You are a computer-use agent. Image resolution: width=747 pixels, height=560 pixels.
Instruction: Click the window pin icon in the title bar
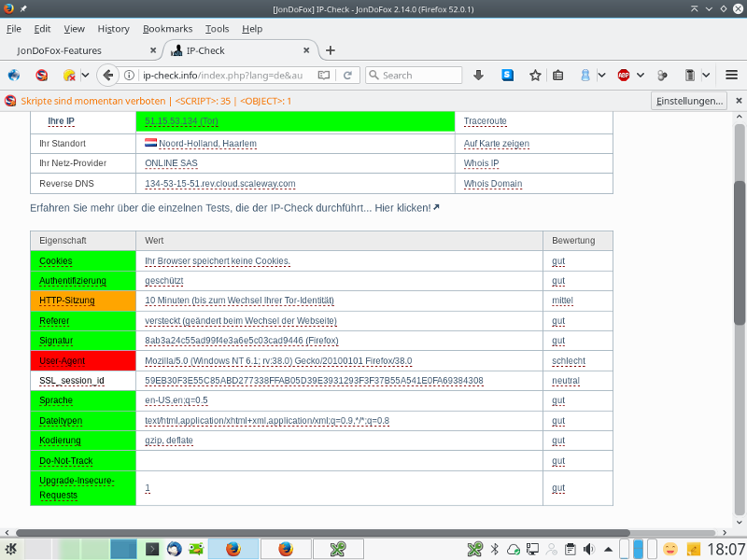[23, 8]
